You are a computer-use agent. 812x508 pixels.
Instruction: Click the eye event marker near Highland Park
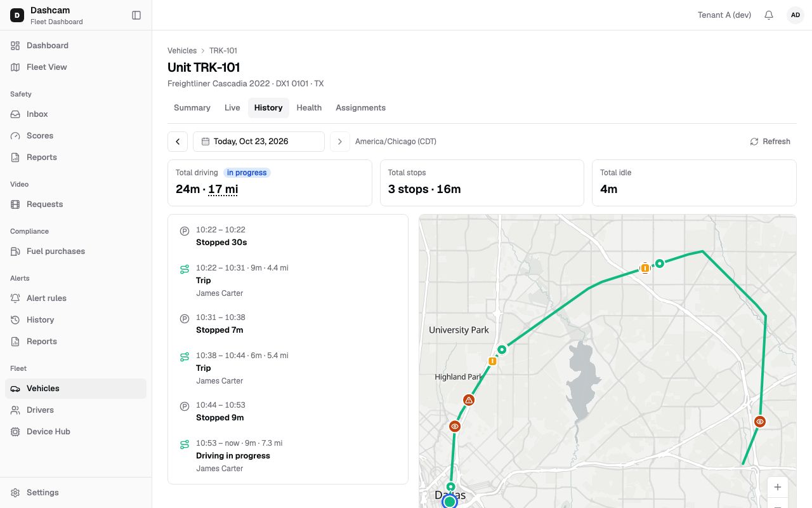(x=454, y=426)
